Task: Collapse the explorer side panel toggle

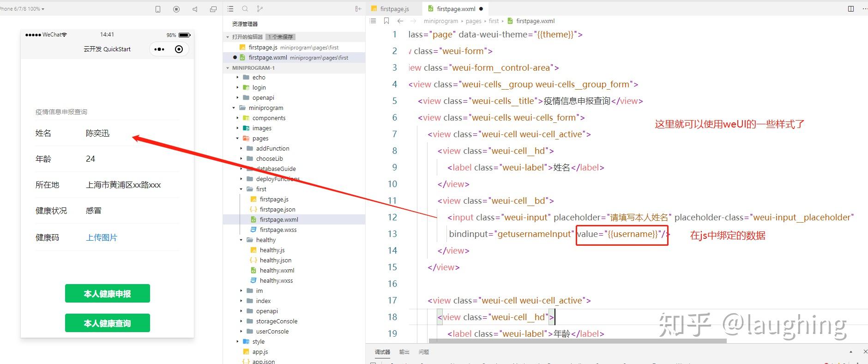Action: (358, 9)
